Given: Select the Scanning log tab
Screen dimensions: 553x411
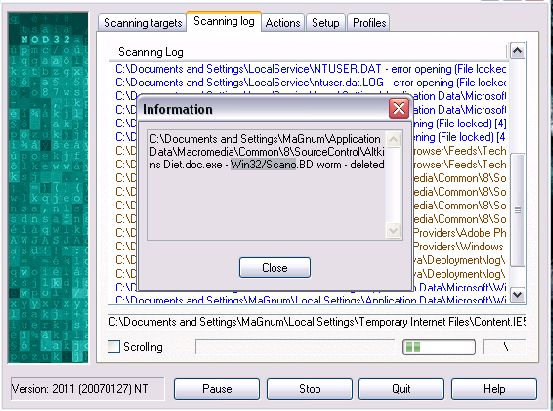Looking at the screenshot, I should point(224,21).
